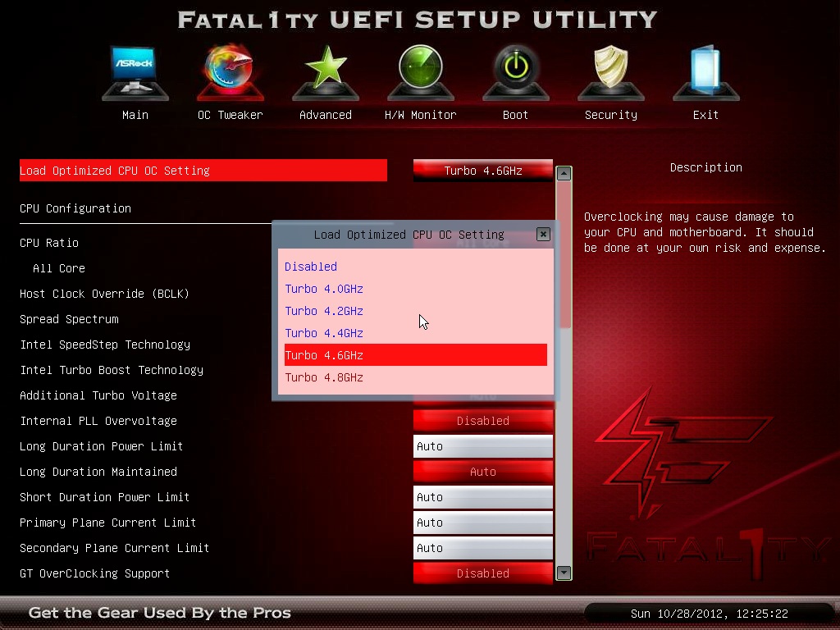Click the scrollbar up arrow
This screenshot has width=840, height=630.
(x=564, y=173)
